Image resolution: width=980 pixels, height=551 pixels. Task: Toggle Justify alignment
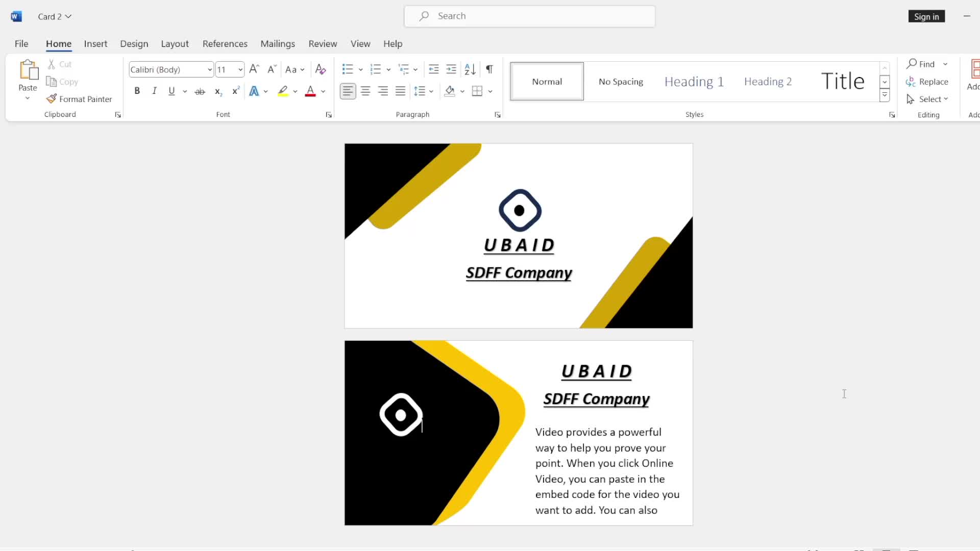point(401,91)
